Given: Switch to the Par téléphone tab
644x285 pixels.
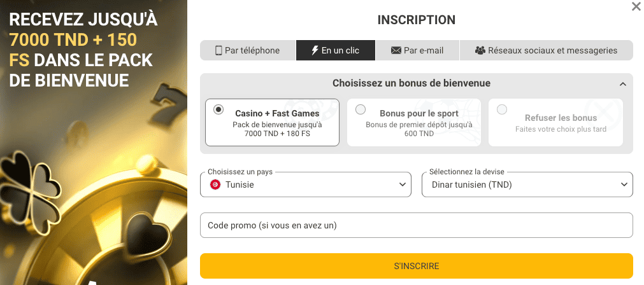Looking at the screenshot, I should (x=248, y=50).
